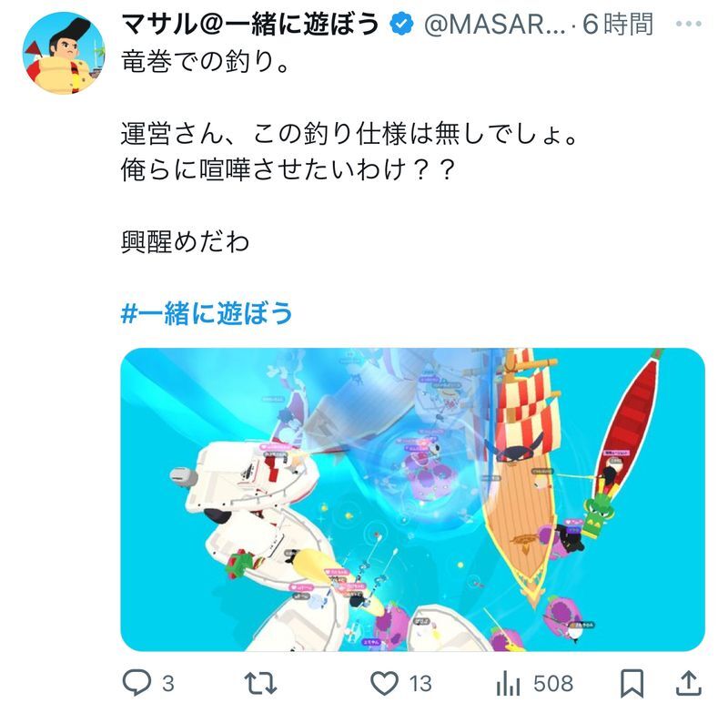728x723 pixels.
Task: Click the blue verified badge
Action: click(x=401, y=25)
